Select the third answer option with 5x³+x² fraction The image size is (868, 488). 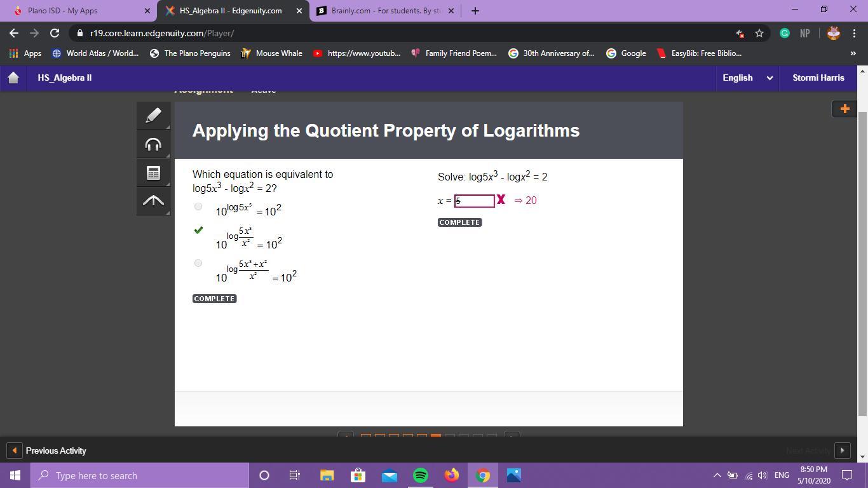tap(198, 263)
